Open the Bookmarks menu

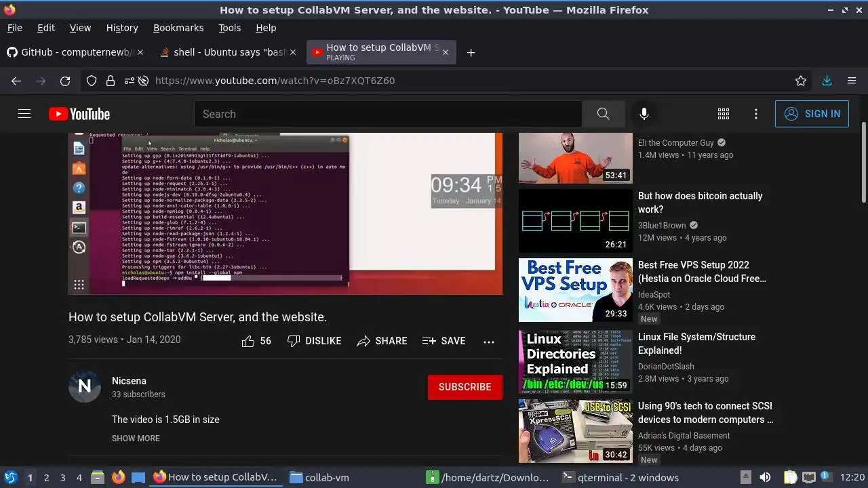178,28
